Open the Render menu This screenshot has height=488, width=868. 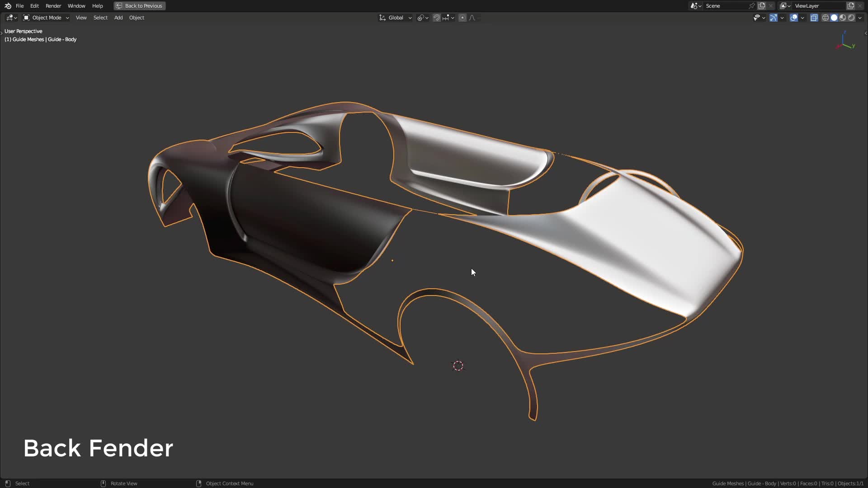pos(53,6)
